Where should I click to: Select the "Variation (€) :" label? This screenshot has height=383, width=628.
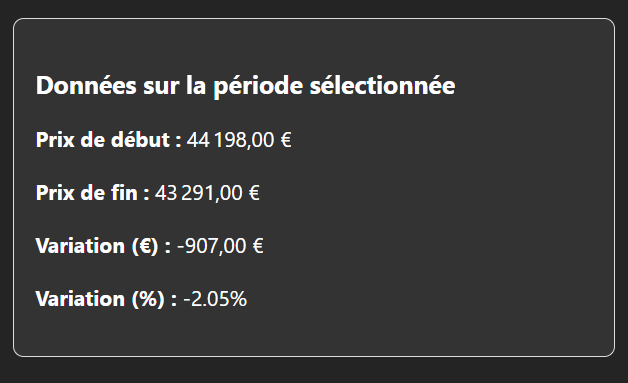click(103, 246)
